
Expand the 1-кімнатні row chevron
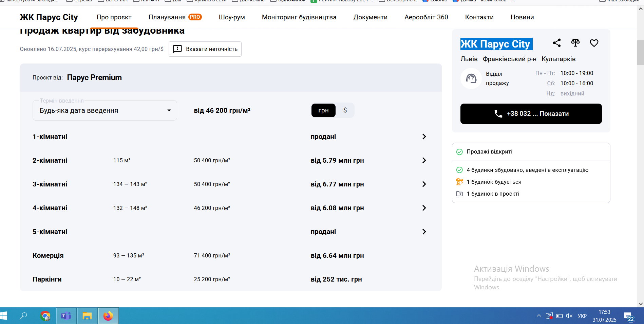(x=424, y=137)
